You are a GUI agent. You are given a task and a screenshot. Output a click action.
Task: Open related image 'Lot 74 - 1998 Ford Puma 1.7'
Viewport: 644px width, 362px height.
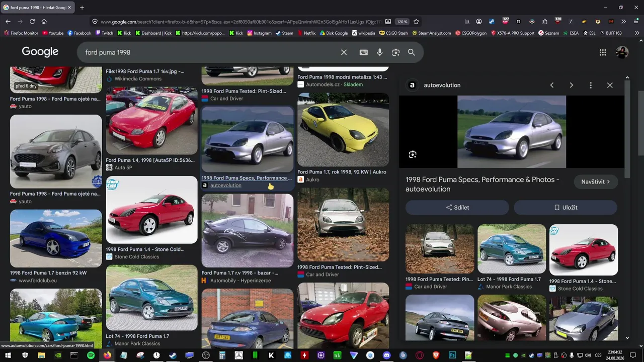click(512, 249)
